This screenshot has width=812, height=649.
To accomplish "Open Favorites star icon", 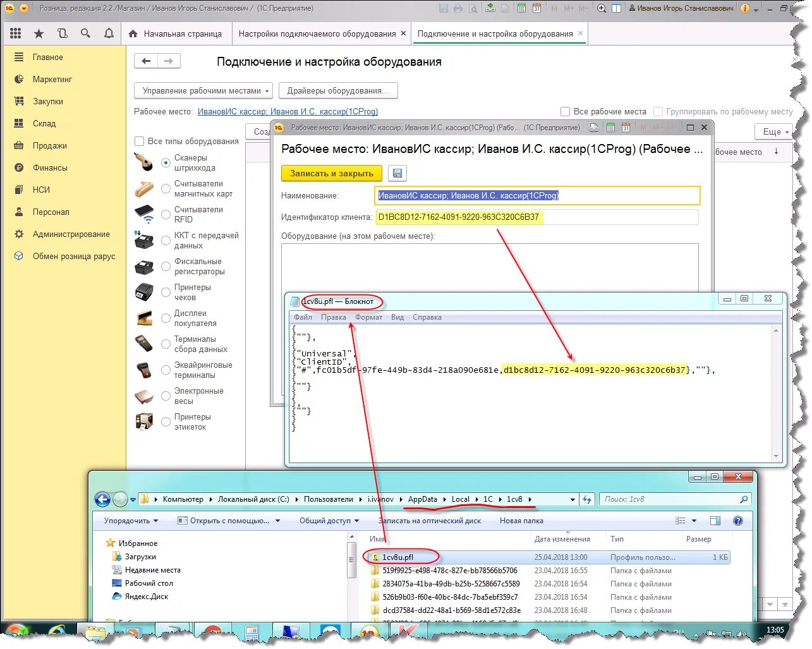I will (39, 33).
